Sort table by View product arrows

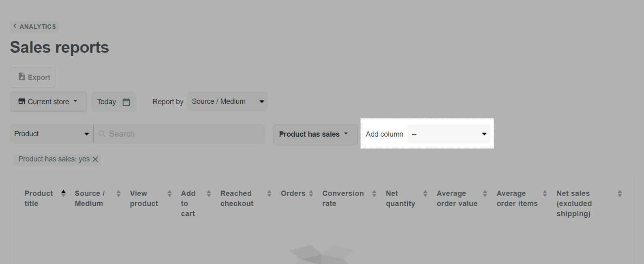point(169,193)
